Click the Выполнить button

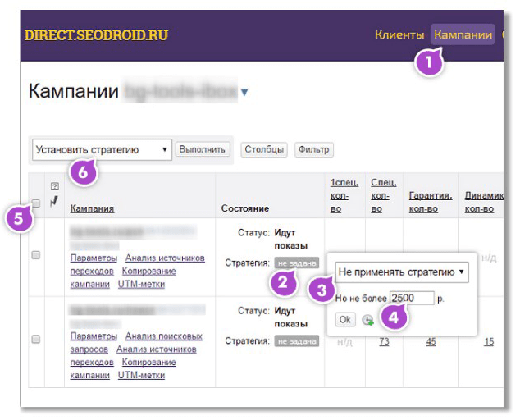[x=203, y=149]
